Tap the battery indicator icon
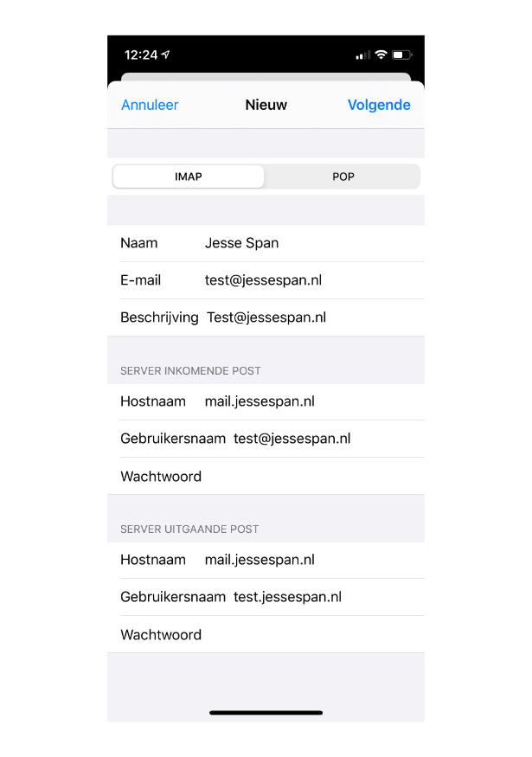The image size is (532, 757). click(x=402, y=55)
